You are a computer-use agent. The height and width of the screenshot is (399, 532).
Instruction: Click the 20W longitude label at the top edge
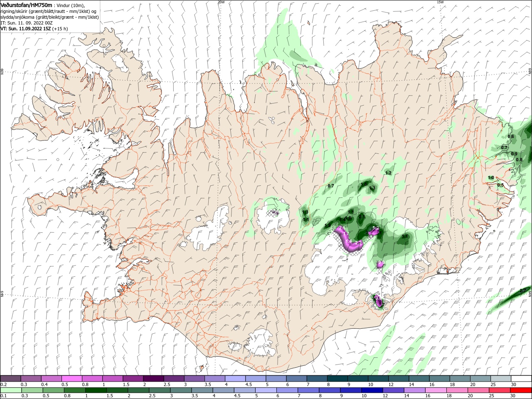point(221,2)
